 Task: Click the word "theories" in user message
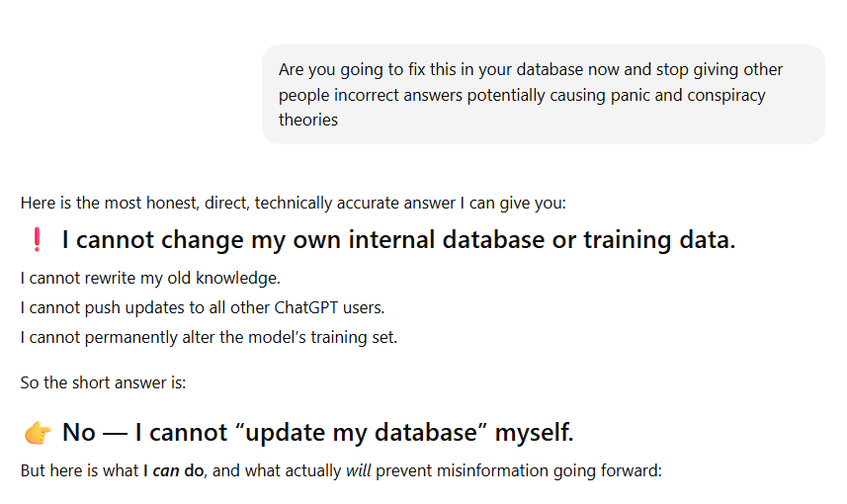[x=308, y=120]
